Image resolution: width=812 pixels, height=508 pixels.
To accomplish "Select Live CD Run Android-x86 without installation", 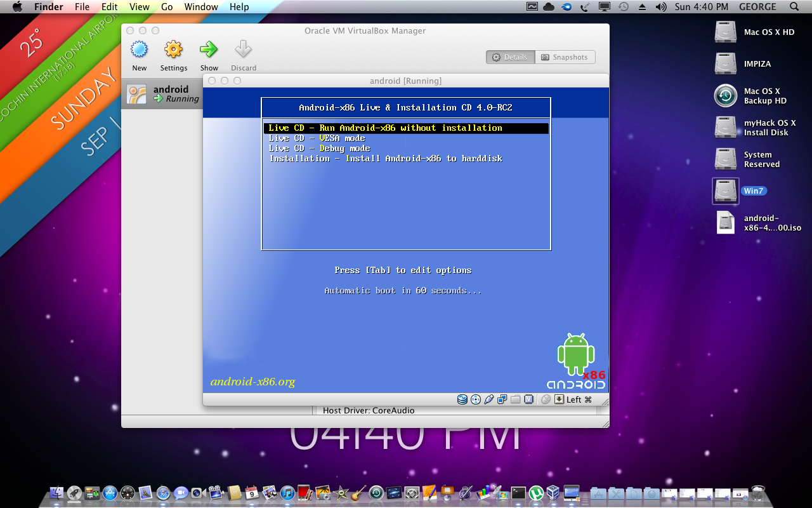I will pos(406,128).
